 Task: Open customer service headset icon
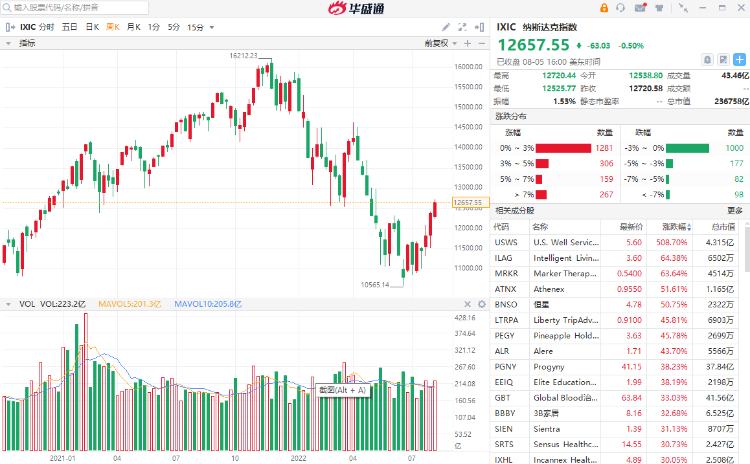[620, 8]
